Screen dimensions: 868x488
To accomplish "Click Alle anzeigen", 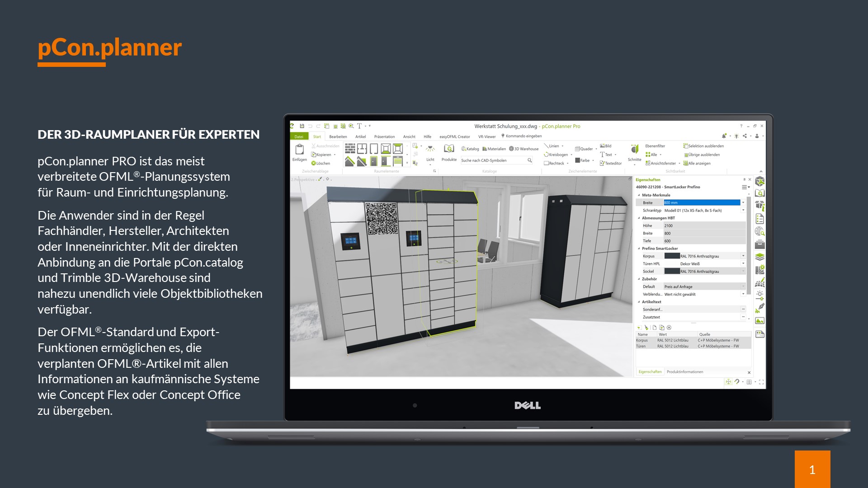I will (697, 164).
